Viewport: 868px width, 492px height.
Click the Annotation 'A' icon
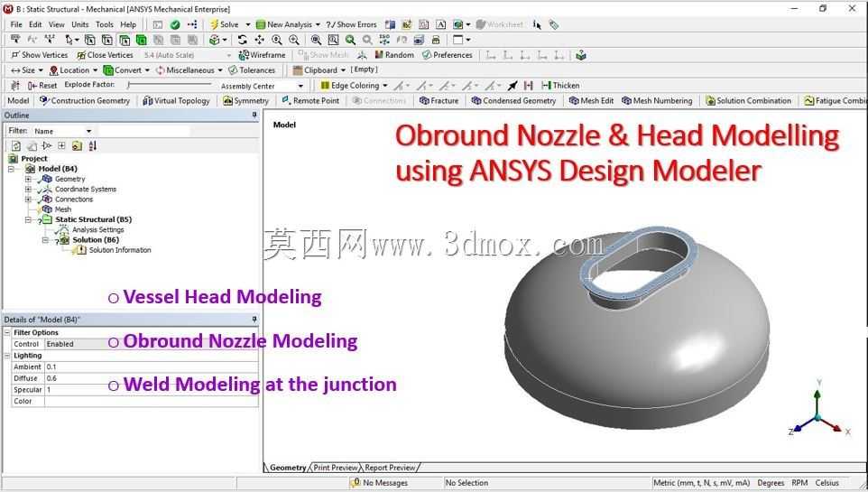point(440,24)
